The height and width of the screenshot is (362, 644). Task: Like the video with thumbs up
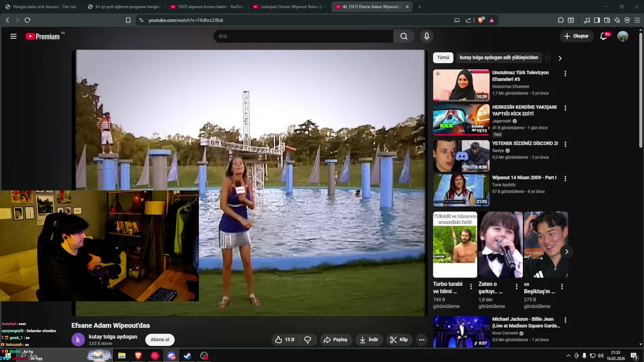pos(284,340)
